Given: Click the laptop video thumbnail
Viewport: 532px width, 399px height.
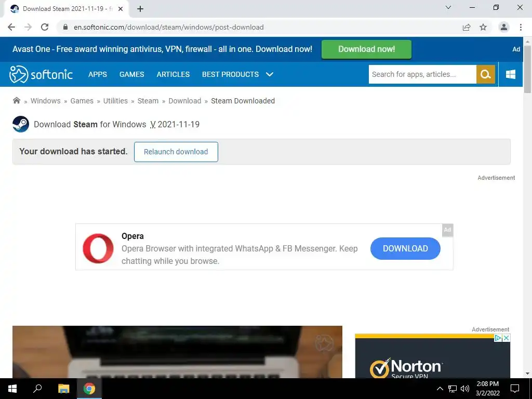Looking at the screenshot, I should click(177, 352).
